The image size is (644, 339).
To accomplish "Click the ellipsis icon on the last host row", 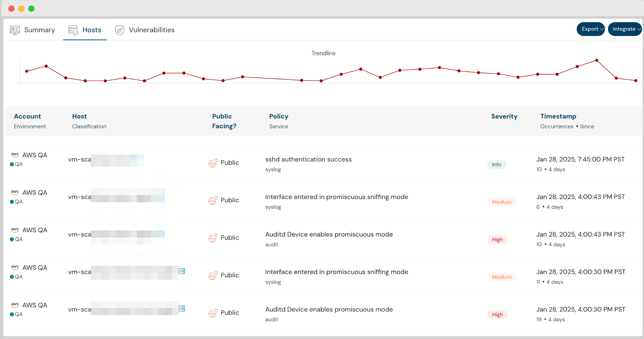I will pos(182,309).
